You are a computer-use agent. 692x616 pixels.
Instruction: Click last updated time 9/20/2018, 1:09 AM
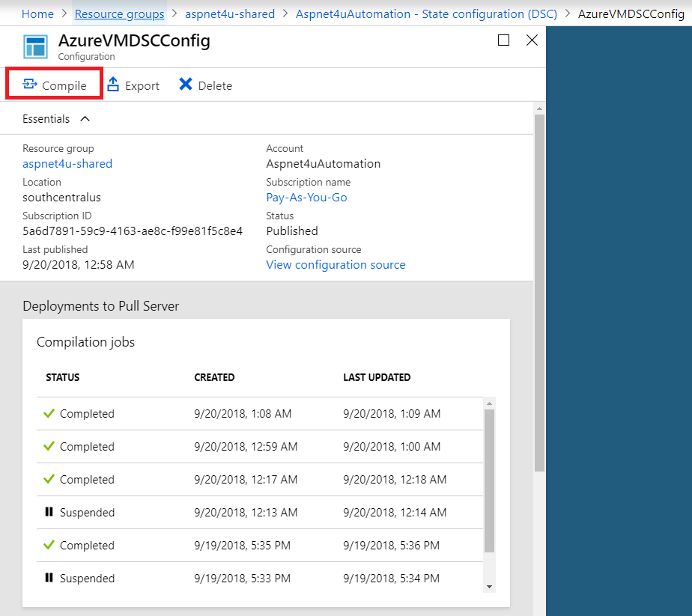coord(392,414)
